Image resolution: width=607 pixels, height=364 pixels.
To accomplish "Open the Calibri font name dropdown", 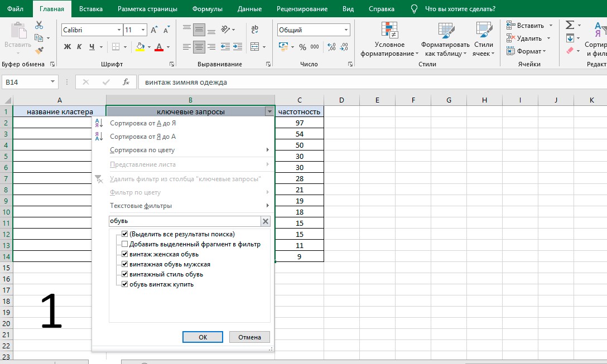I will coord(119,30).
